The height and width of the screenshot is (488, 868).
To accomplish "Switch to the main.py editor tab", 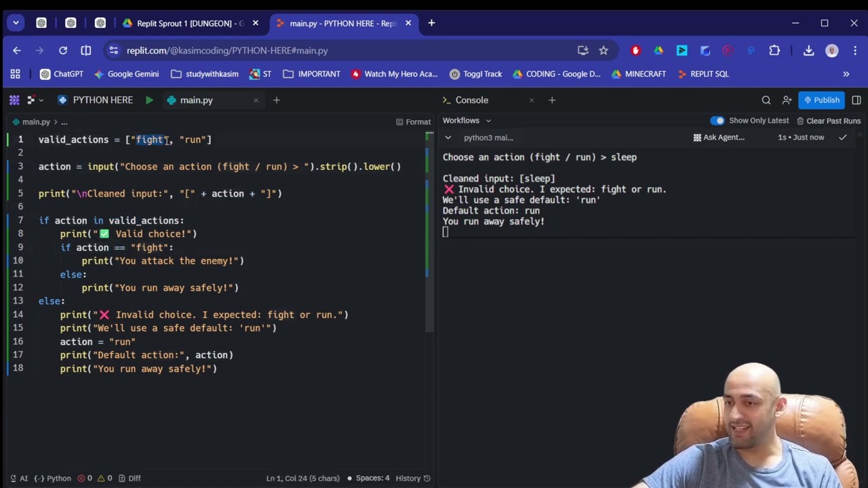I will 196,100.
